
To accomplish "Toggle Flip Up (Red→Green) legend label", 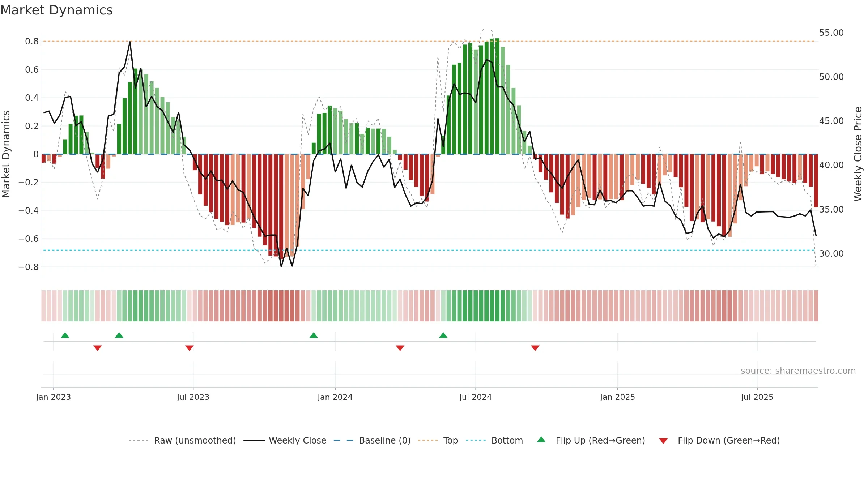I will [x=600, y=440].
